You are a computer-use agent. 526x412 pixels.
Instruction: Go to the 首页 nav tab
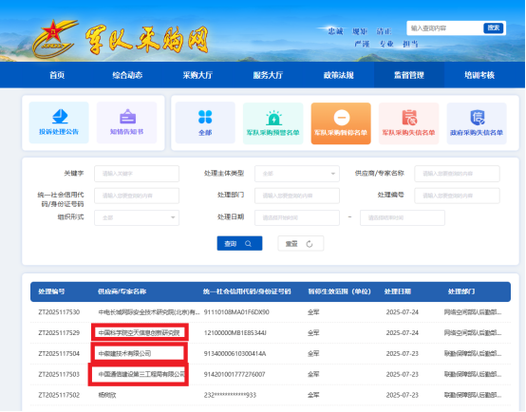(x=57, y=75)
